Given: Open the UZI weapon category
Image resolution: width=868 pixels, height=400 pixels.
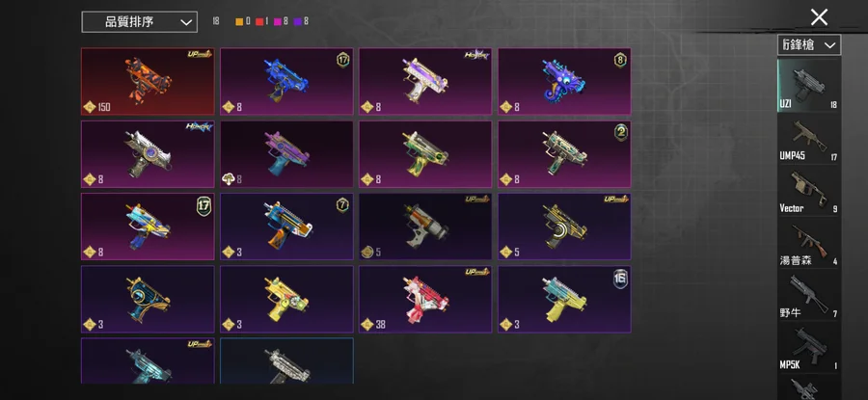Looking at the screenshot, I should (809, 86).
